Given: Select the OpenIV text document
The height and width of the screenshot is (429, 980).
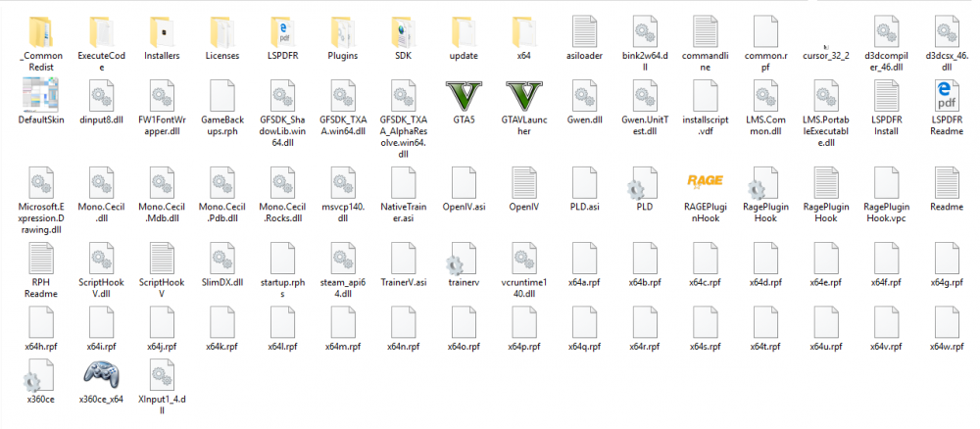Looking at the screenshot, I should coord(524,182).
